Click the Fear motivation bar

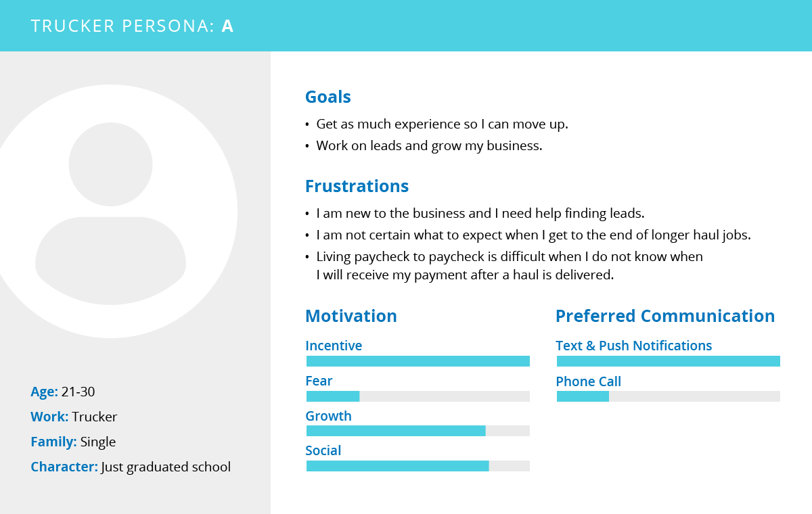point(418,396)
